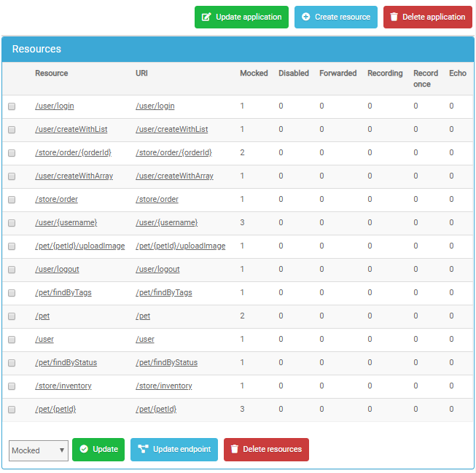Open the /user/{username} resource link
This screenshot has height=473, width=476.
[x=66, y=222]
